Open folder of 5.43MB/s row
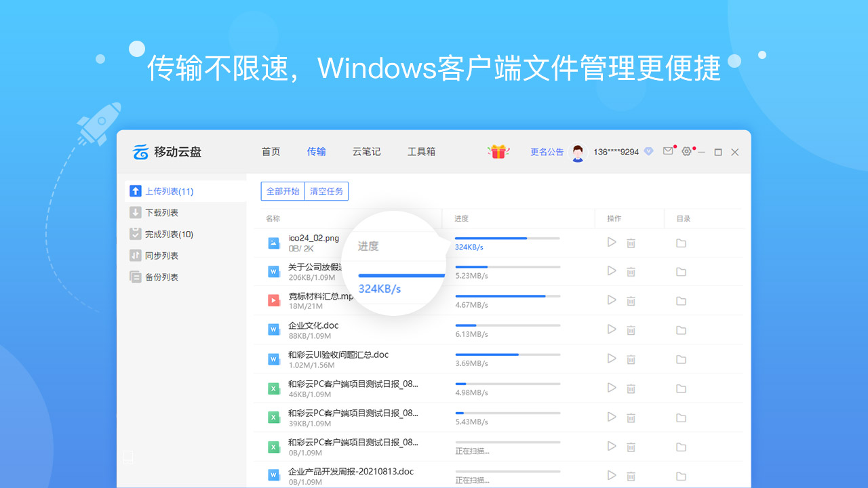This screenshot has height=488, width=868. (x=681, y=418)
